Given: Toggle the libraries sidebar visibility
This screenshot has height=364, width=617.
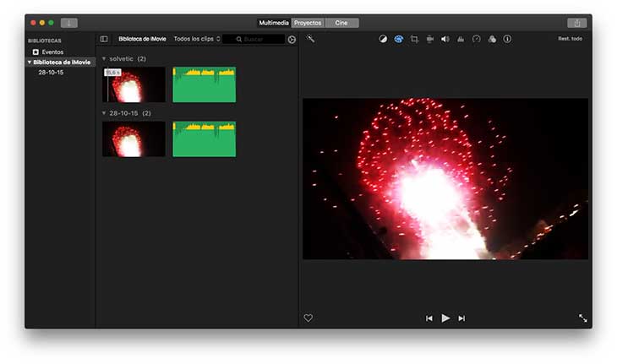Looking at the screenshot, I should [104, 39].
